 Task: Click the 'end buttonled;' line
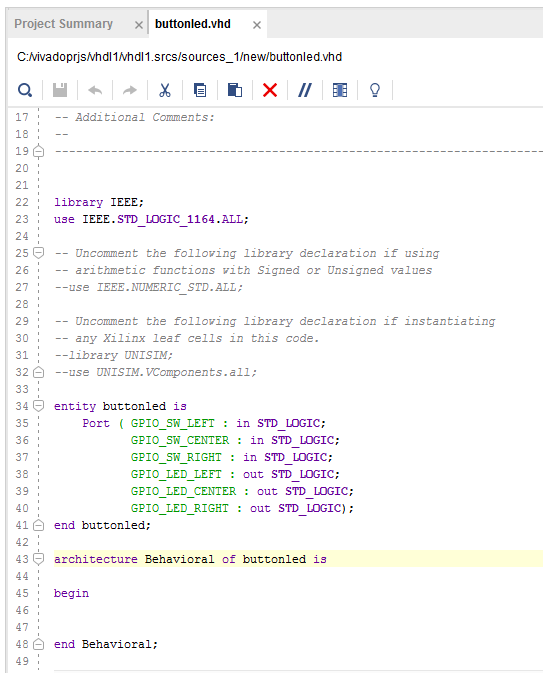(x=102, y=525)
